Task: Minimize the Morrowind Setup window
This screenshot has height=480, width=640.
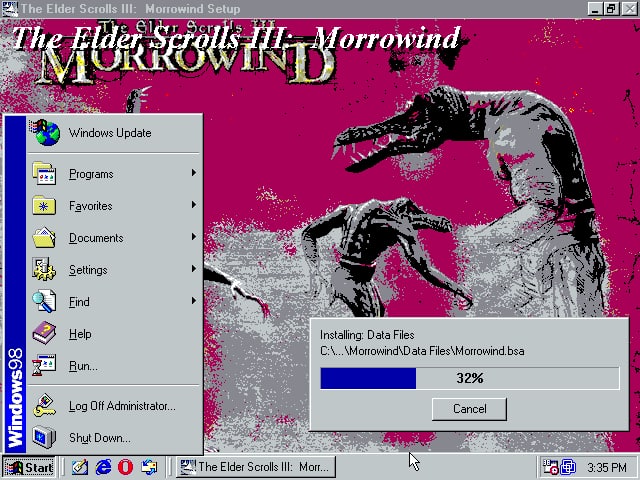Action: tap(596, 9)
